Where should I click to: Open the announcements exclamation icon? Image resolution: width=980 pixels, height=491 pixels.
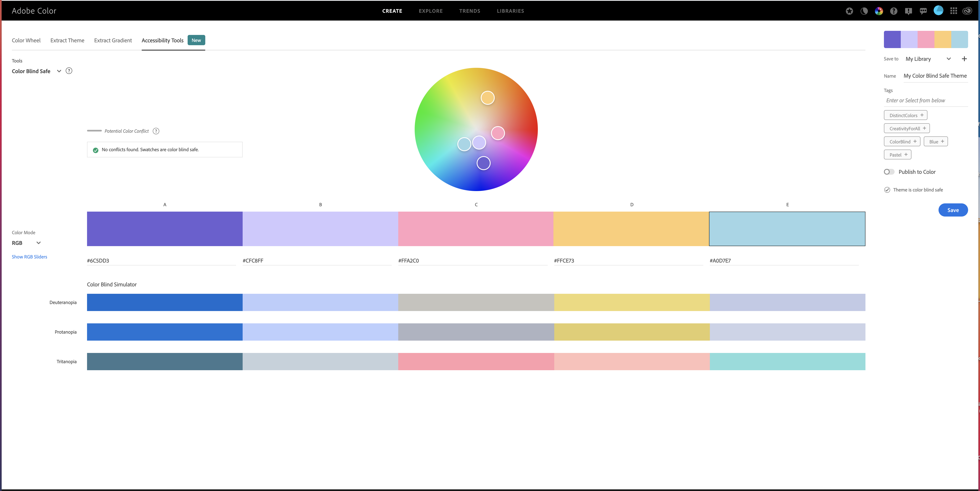pos(909,11)
